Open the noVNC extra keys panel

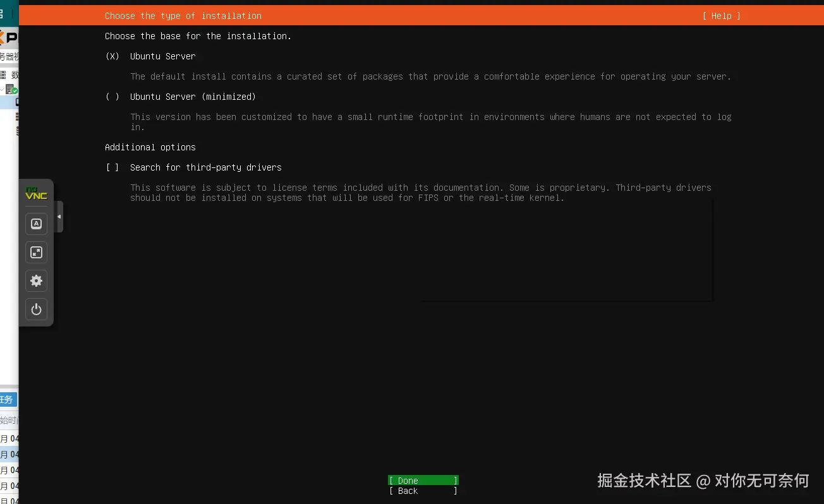(36, 224)
